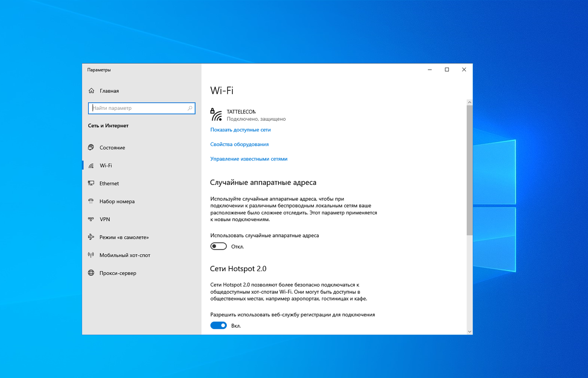
Task: Click the Home (Главная) house icon
Action: tap(91, 91)
